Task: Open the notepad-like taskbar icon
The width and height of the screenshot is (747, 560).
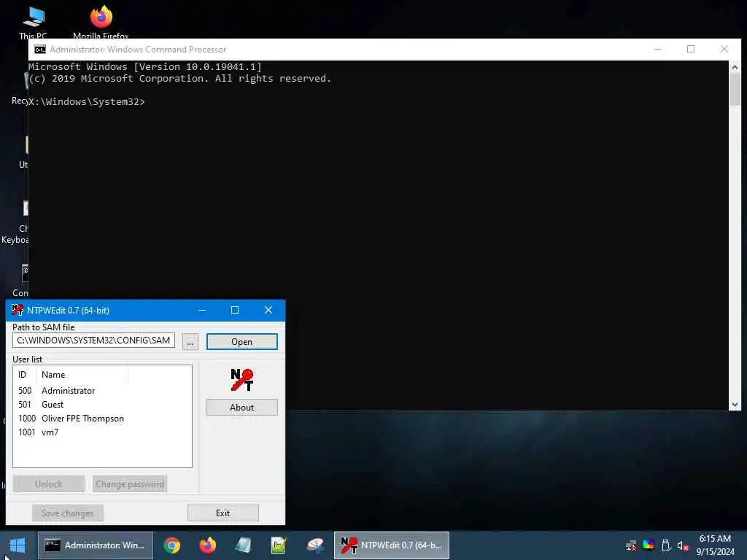Action: click(x=243, y=545)
